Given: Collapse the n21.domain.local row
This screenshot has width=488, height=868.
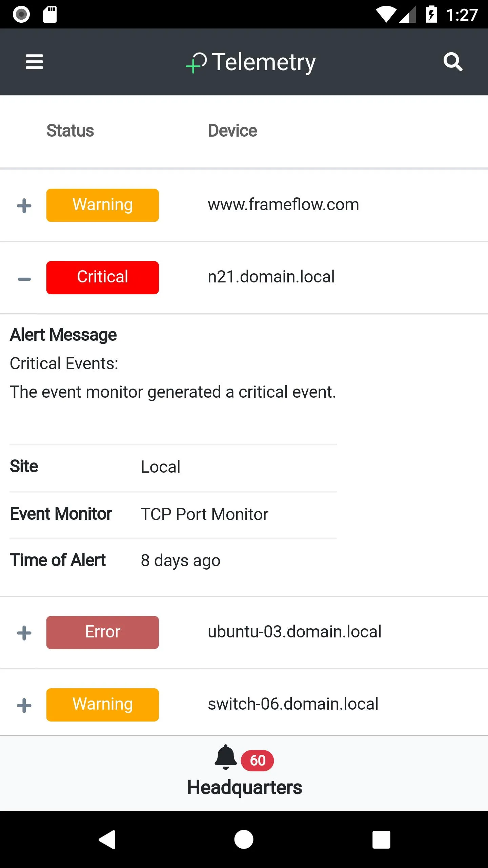Looking at the screenshot, I should pyautogui.click(x=24, y=279).
